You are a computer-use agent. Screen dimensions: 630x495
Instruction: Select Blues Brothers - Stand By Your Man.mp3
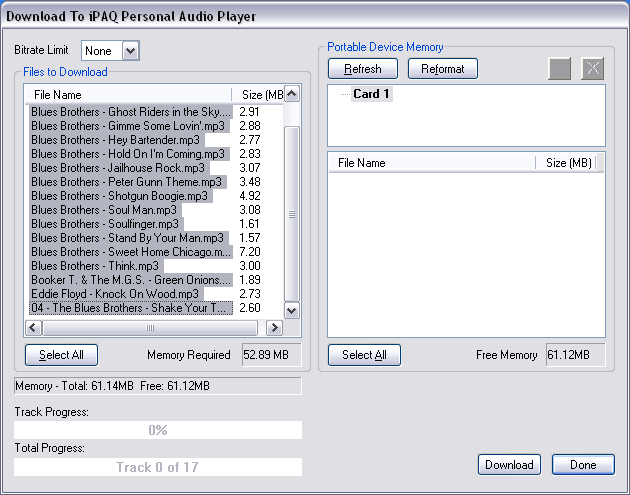tap(129, 238)
